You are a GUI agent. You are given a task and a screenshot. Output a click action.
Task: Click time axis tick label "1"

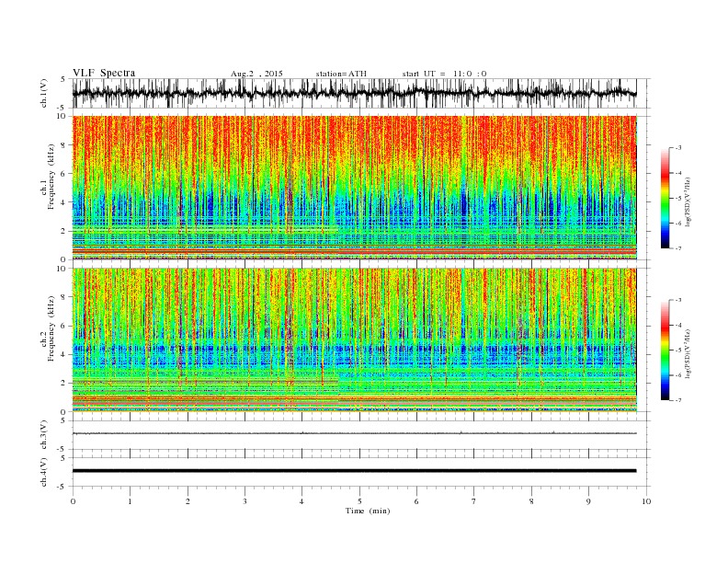pos(130,501)
